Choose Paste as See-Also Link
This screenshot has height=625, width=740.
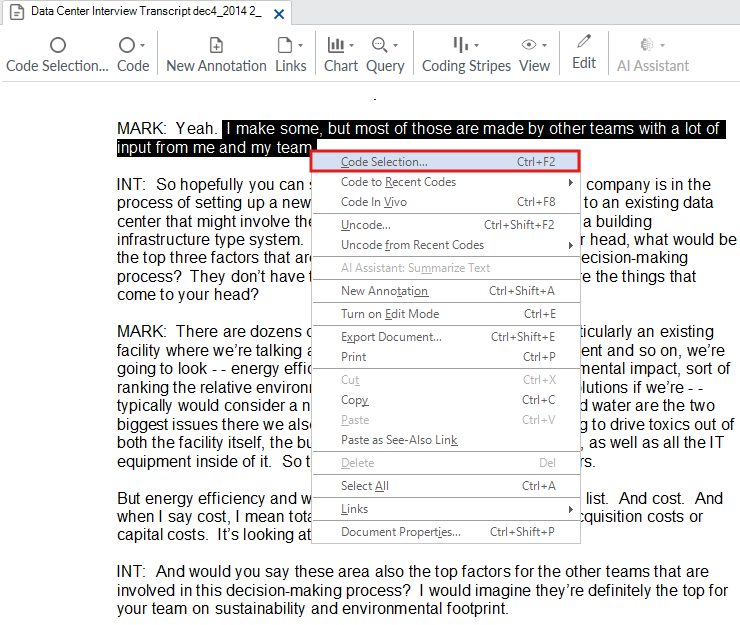click(x=445, y=440)
